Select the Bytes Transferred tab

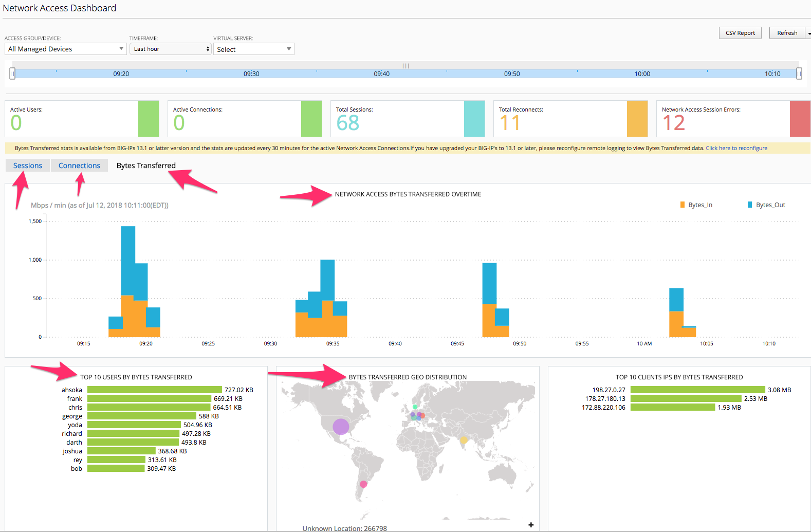(x=146, y=166)
